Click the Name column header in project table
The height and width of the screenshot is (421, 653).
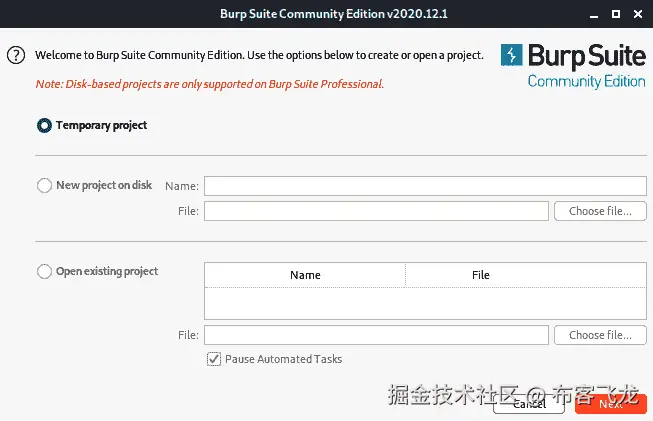pyautogui.click(x=305, y=275)
